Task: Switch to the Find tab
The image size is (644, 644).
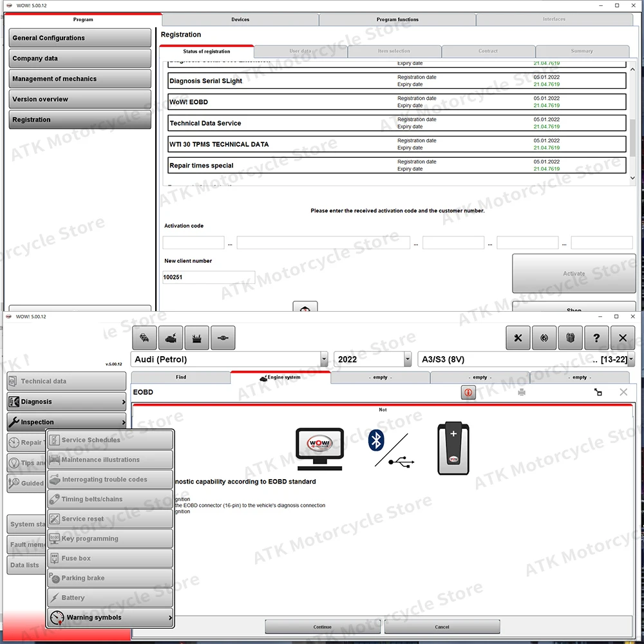Action: click(x=181, y=377)
